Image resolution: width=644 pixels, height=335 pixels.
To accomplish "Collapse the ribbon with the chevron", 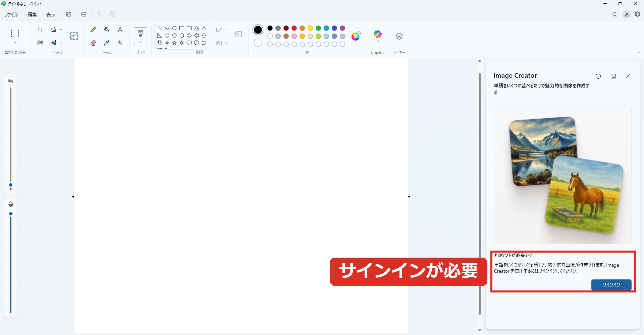I will pos(639,53).
